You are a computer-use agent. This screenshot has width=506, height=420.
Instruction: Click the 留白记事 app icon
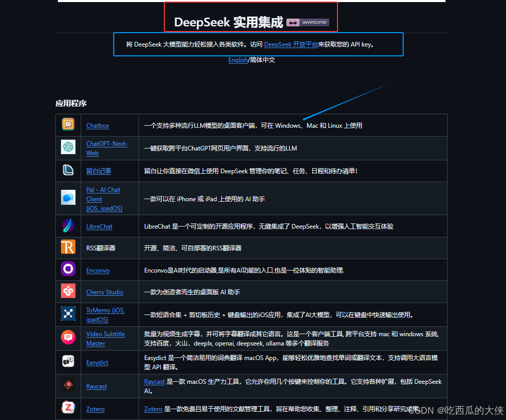pos(68,170)
